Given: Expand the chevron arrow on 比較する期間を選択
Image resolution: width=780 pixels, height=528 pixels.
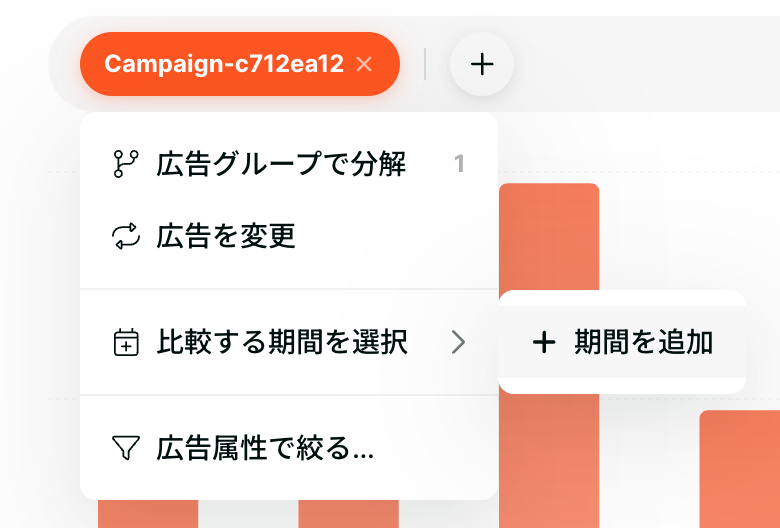Looking at the screenshot, I should [458, 342].
